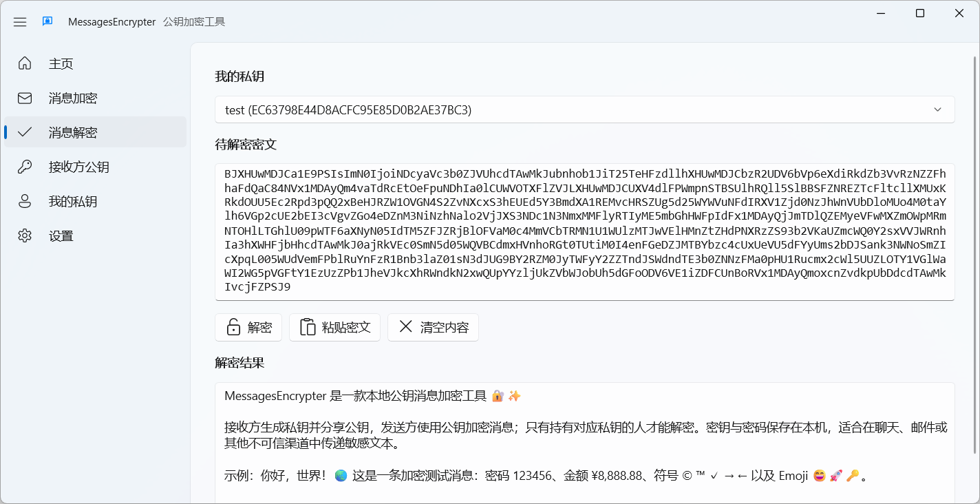
Task: Open 设置 page
Action: [x=95, y=235]
